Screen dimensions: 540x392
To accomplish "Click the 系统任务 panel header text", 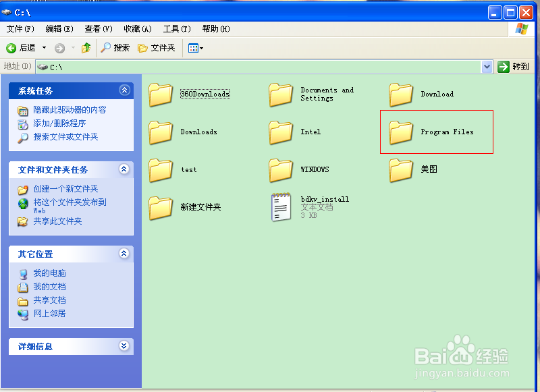I will coord(35,91).
